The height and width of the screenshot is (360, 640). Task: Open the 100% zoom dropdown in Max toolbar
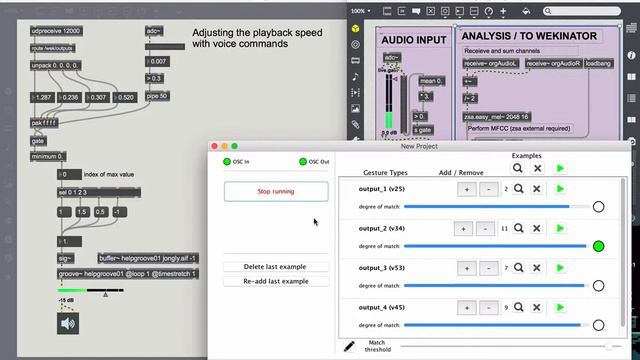pyautogui.click(x=361, y=11)
